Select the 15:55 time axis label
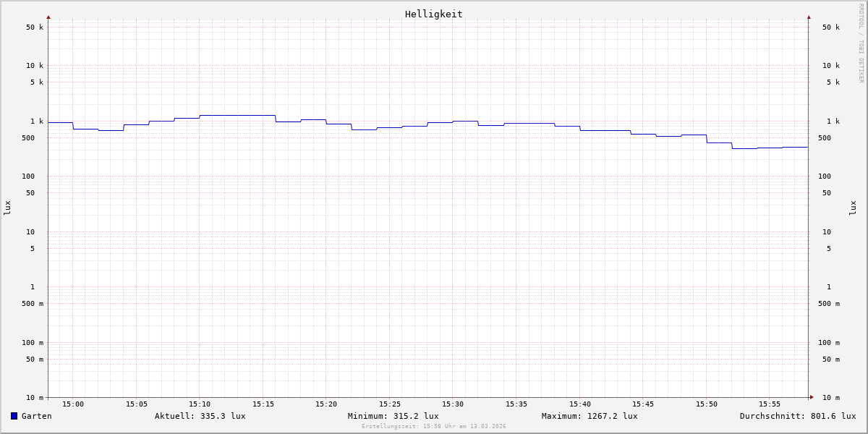The width and height of the screenshot is (868, 434). click(770, 404)
